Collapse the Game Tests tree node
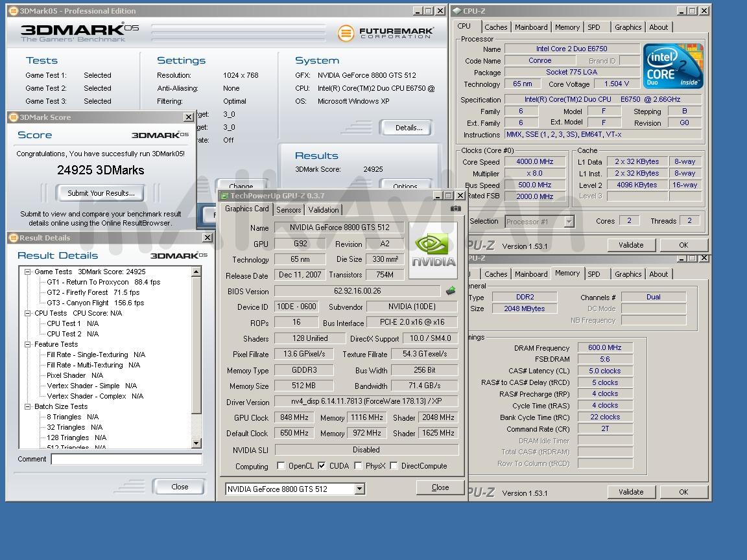Screen dimensions: 747x560 [28, 272]
